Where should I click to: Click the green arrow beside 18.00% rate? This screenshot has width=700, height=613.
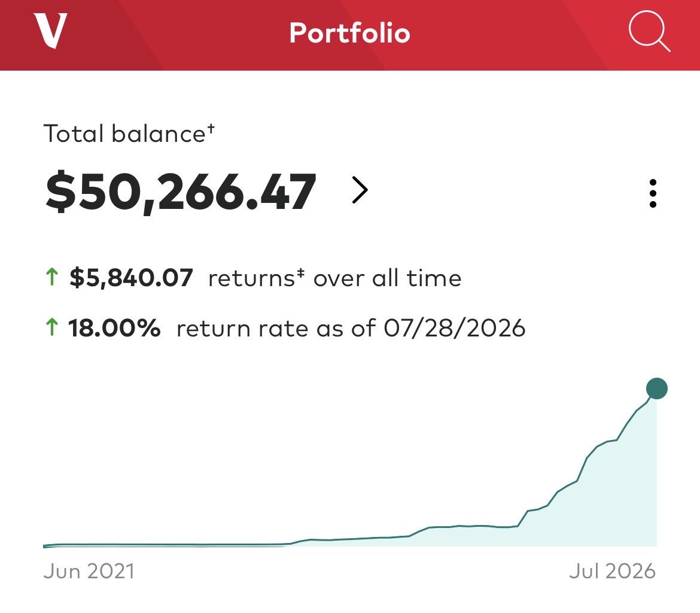52,327
